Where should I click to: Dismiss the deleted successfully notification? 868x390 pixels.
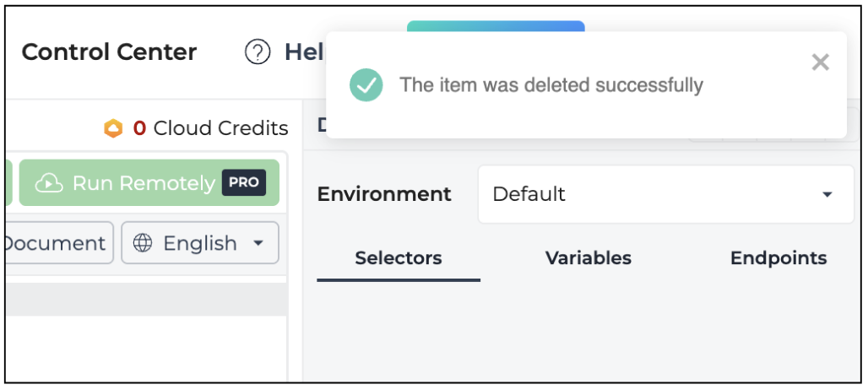point(820,62)
